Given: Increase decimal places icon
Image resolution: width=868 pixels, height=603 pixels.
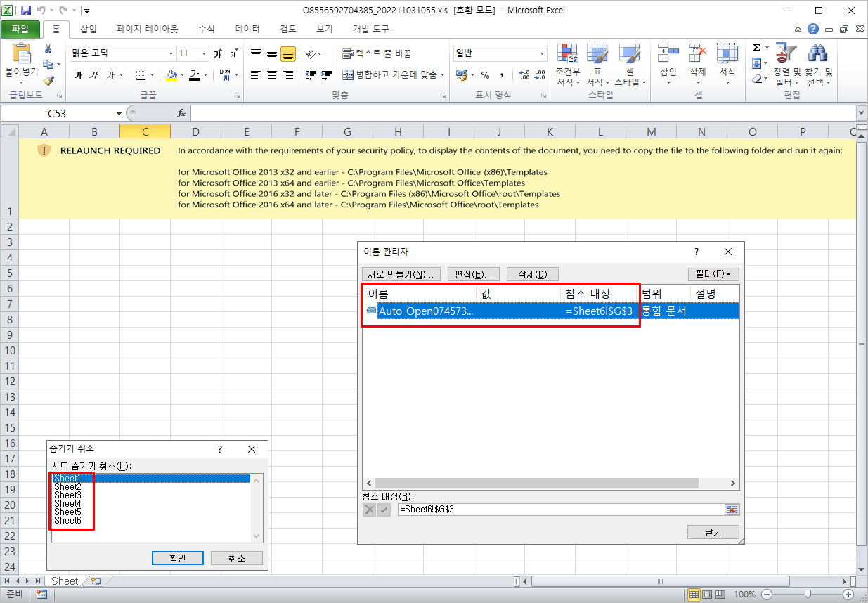Looking at the screenshot, I should tap(524, 75).
